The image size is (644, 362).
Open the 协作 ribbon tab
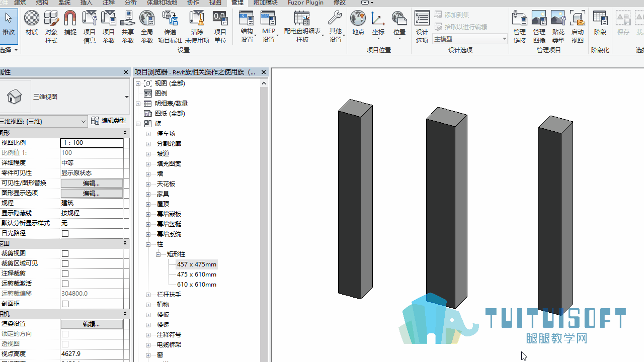193,3
